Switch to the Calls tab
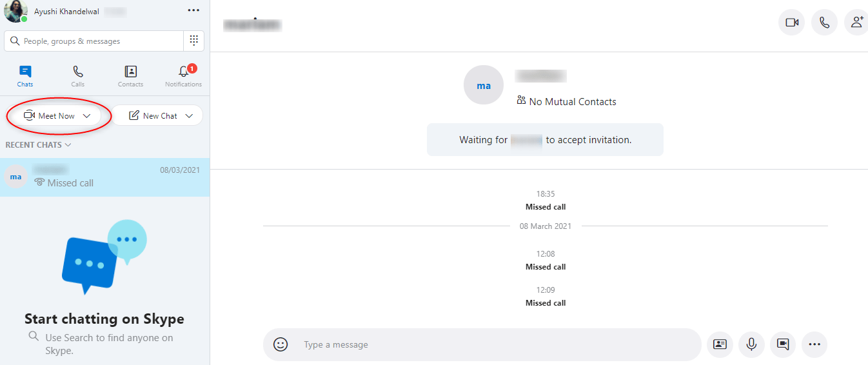The image size is (868, 365). coord(78,76)
